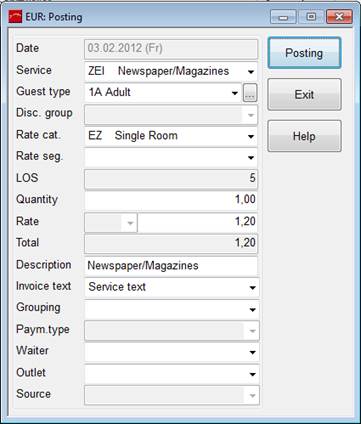Open the Invoice text dropdown
The image size is (361, 424).
coord(171,287)
